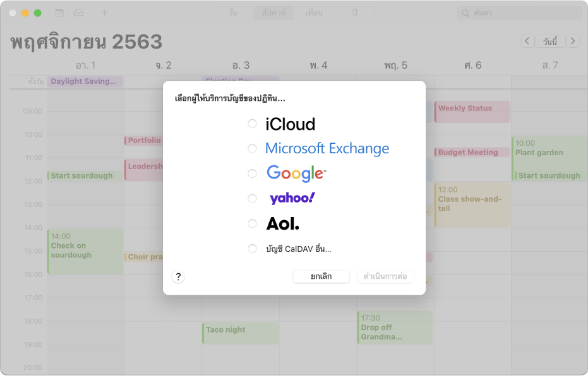Switch to the ปี year view tab

(x=355, y=13)
